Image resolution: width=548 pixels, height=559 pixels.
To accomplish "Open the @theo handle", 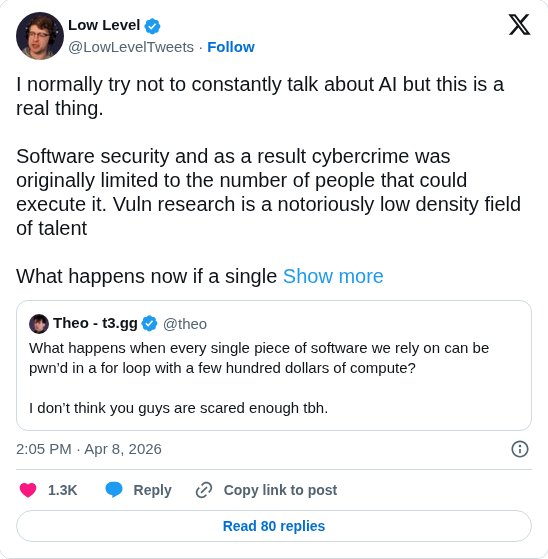I will (x=185, y=324).
